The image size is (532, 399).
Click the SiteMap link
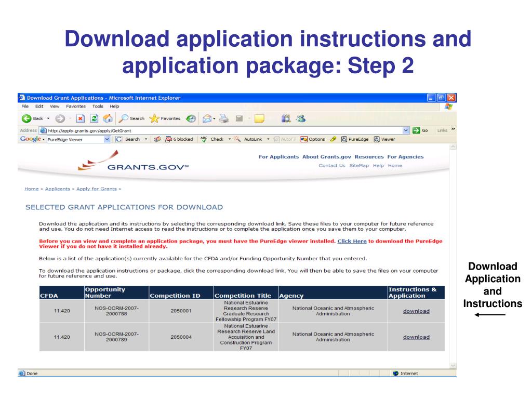tap(359, 166)
